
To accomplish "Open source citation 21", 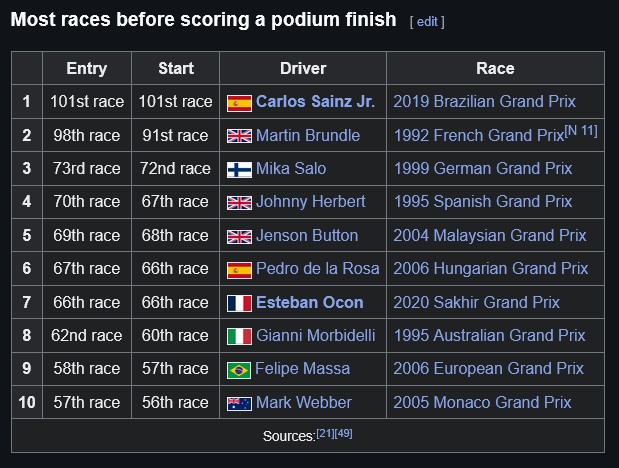I will [x=325, y=433].
